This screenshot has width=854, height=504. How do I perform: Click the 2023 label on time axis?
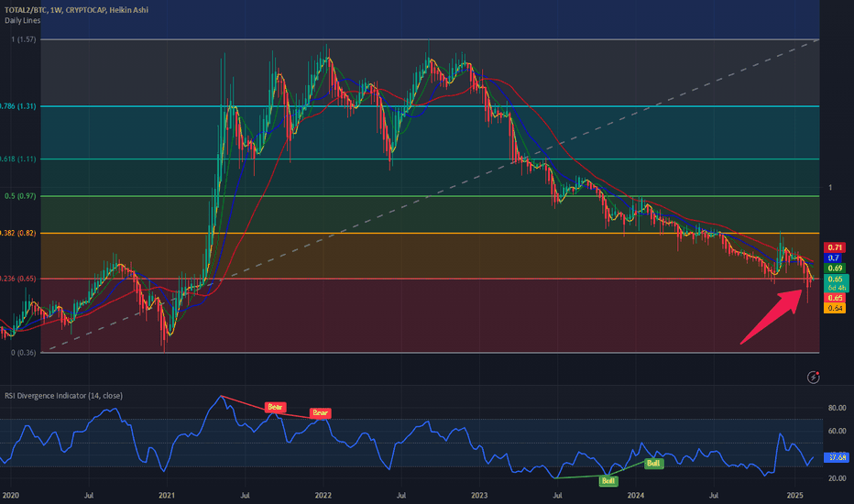(479, 495)
